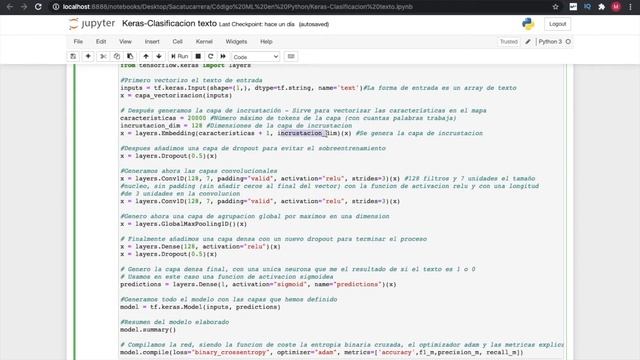640x360 pixels.
Task: Open the browser profile avatar
Action: (x=616, y=7)
